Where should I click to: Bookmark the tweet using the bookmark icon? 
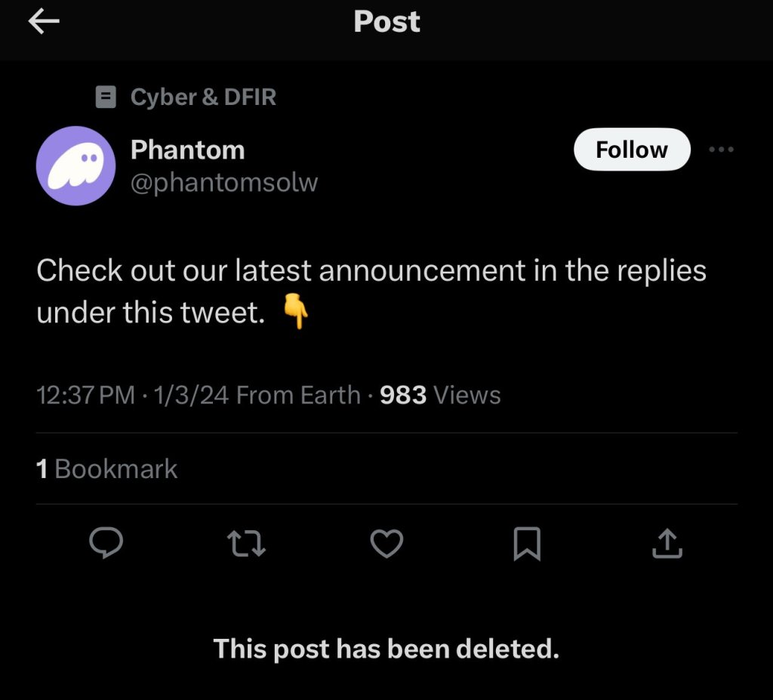[527, 543]
